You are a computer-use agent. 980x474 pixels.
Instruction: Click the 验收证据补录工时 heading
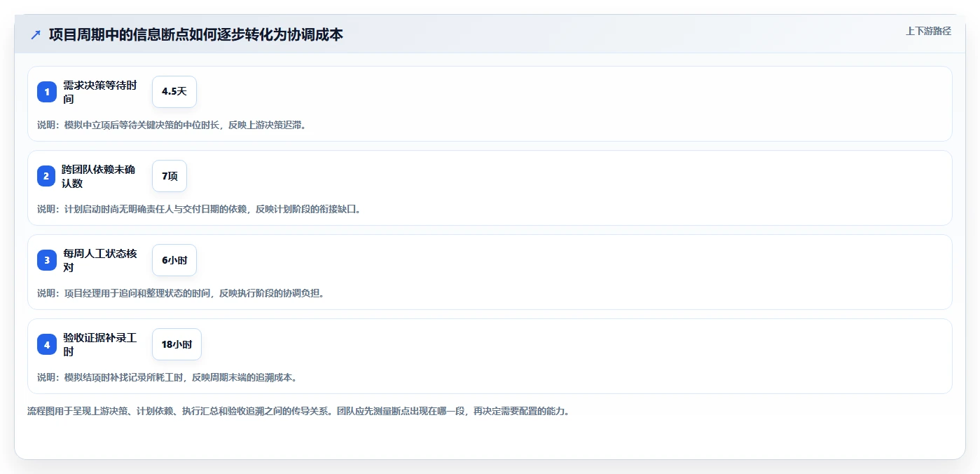pos(100,344)
